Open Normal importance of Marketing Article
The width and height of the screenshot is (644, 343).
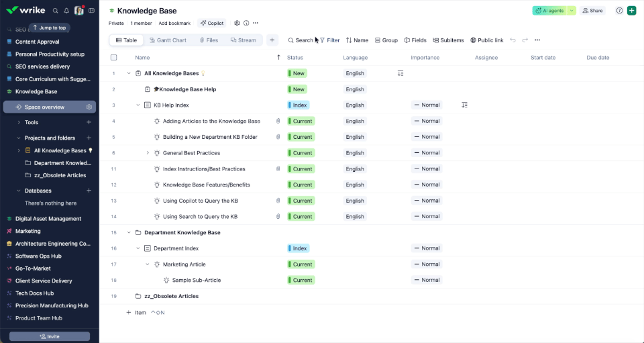coord(427,264)
